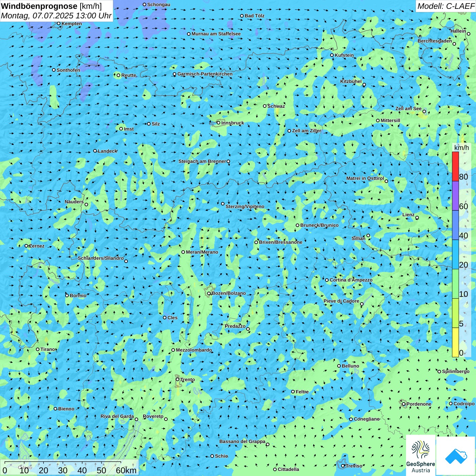Click the 'Berchtesgaden' label

(x=435, y=41)
